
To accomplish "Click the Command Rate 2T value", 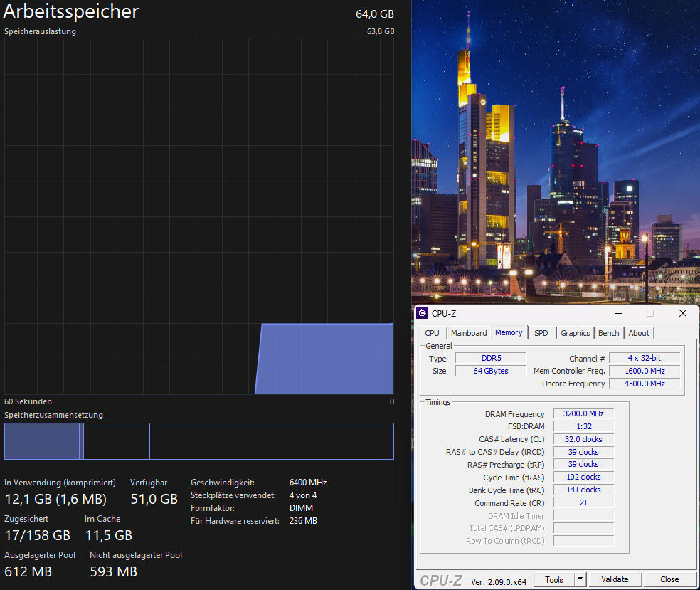I will point(583,503).
